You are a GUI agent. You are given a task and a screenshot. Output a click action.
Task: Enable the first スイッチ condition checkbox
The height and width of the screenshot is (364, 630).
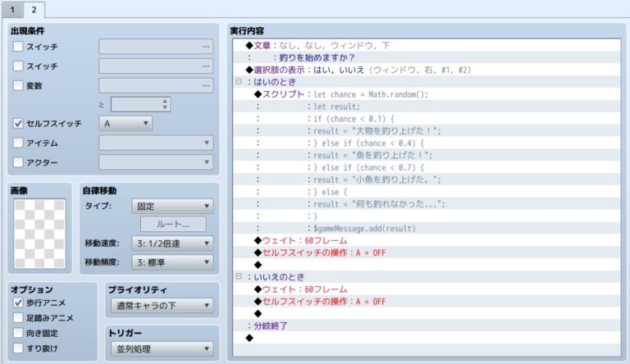click(19, 47)
